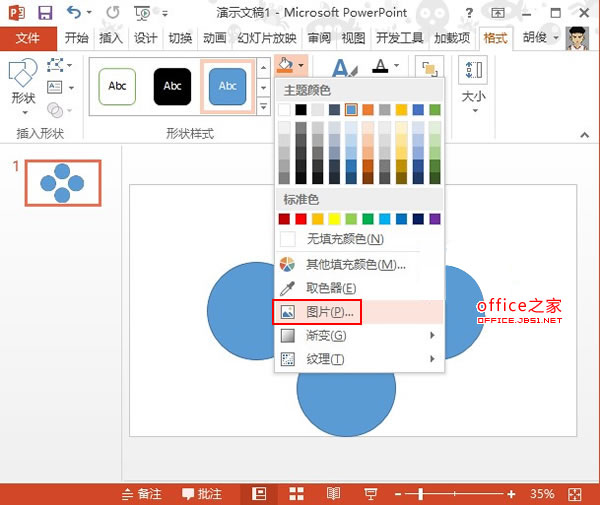Expand the shape styles gallery More button

263,106
